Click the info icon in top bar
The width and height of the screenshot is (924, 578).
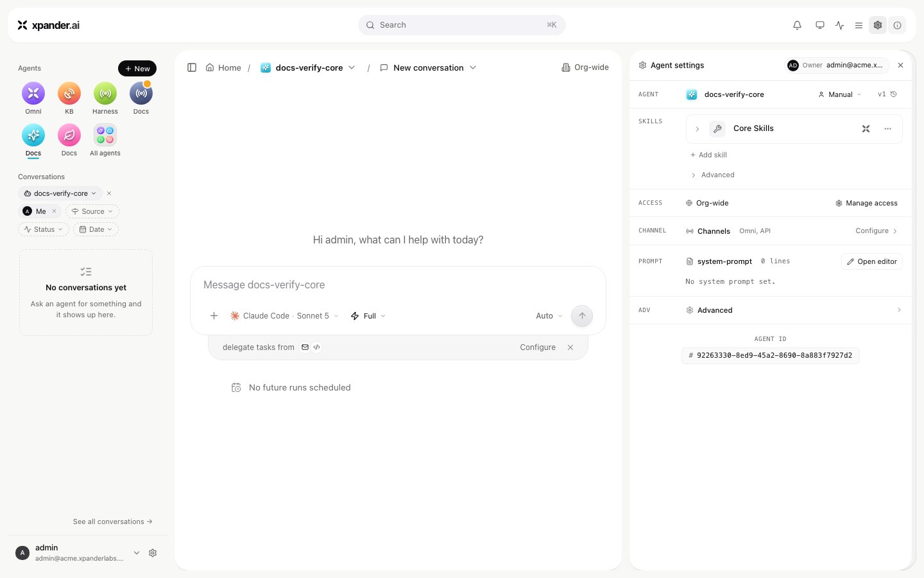pyautogui.click(x=898, y=25)
